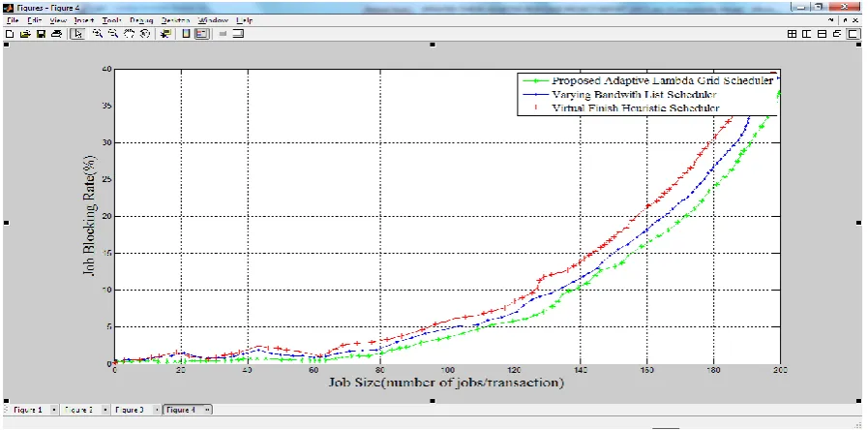The width and height of the screenshot is (868, 430).
Task: Click the Save Figure disk icon
Action: click(40, 34)
